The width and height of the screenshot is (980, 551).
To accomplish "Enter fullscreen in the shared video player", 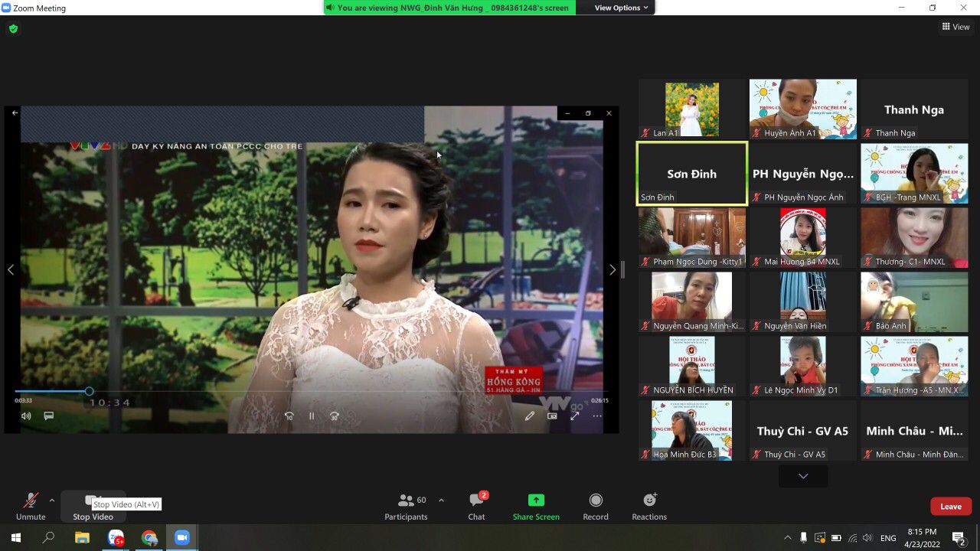I will 574,416.
